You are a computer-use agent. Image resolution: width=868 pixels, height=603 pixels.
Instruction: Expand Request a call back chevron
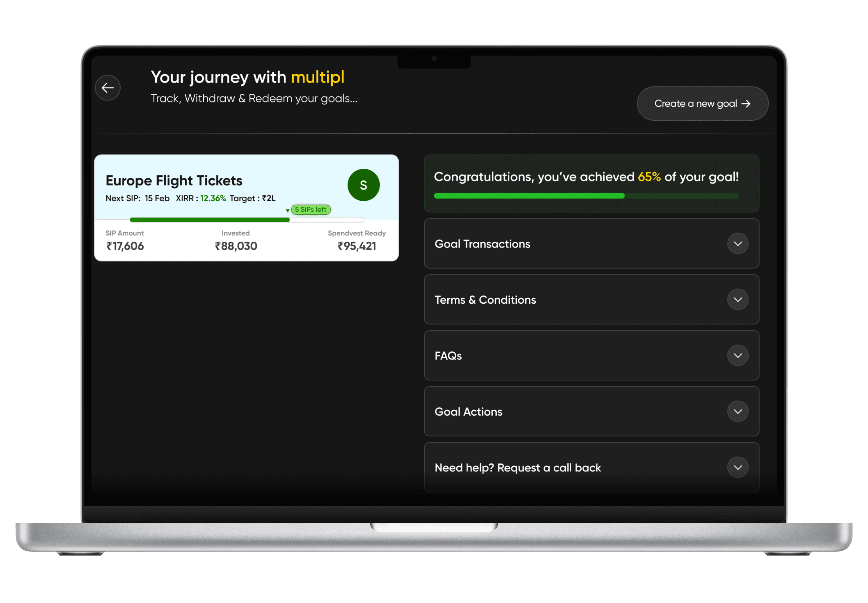coord(738,467)
